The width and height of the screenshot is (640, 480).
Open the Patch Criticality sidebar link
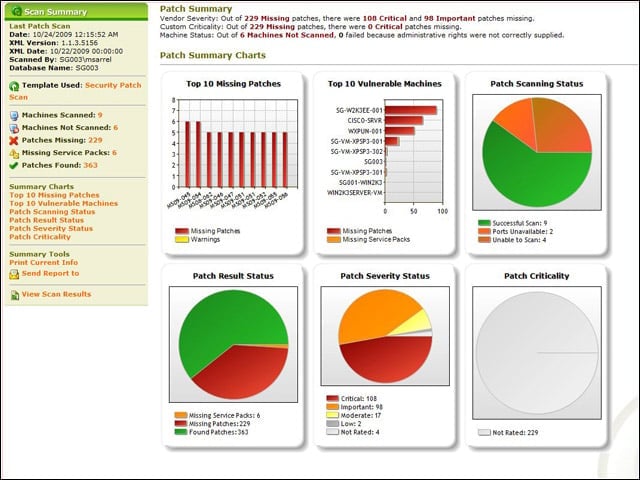[40, 237]
